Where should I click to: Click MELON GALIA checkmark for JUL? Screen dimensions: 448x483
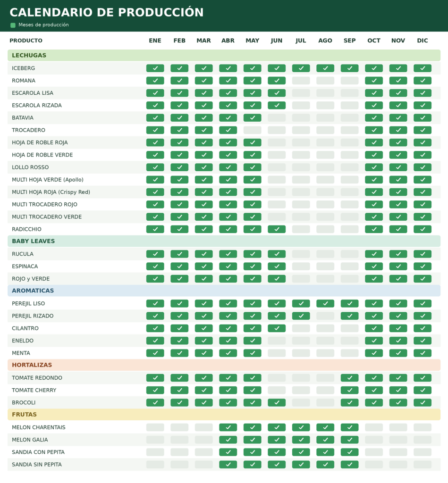301,440
